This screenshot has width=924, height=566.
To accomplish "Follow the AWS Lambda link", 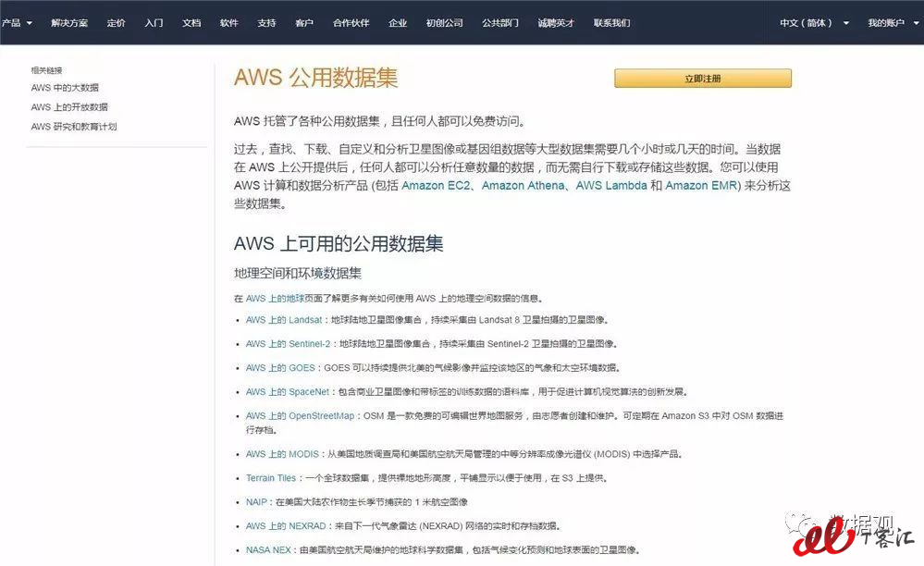I will (x=611, y=186).
